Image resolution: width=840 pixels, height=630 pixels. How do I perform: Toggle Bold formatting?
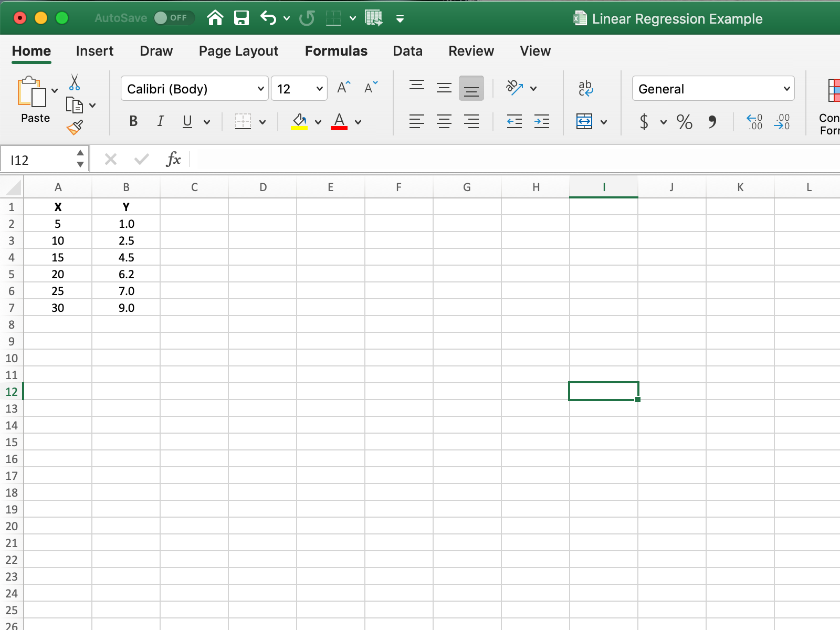pyautogui.click(x=133, y=122)
